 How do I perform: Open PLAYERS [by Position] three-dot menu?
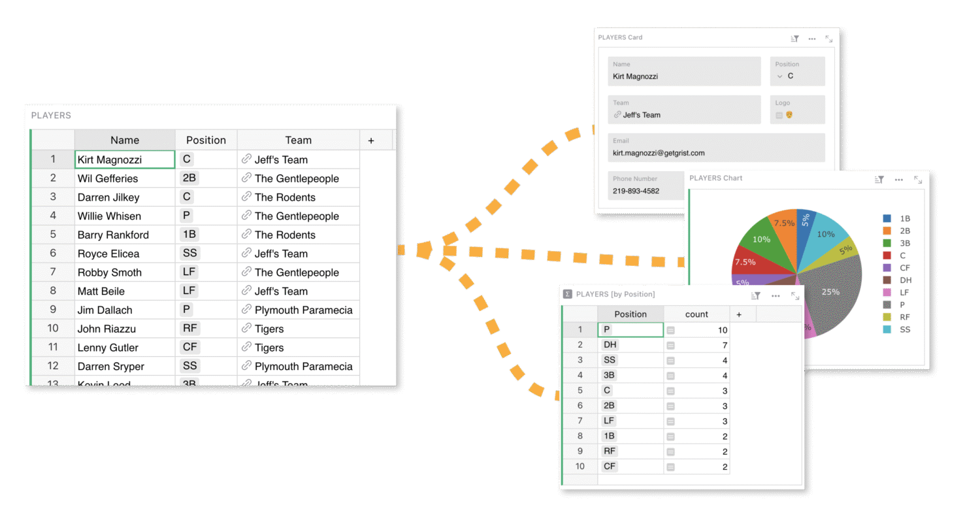(x=776, y=295)
